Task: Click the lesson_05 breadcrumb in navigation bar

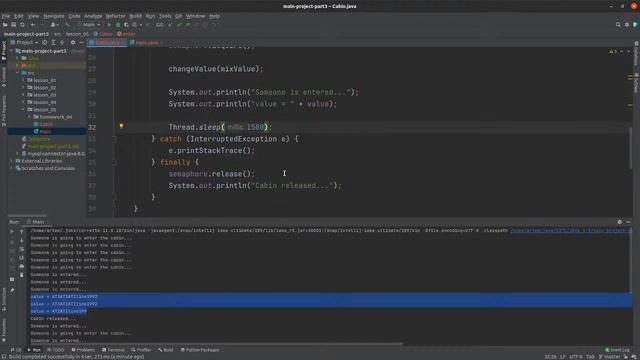Action: point(77,34)
